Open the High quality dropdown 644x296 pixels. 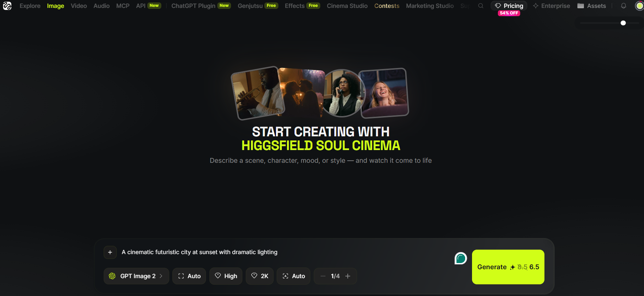226,276
